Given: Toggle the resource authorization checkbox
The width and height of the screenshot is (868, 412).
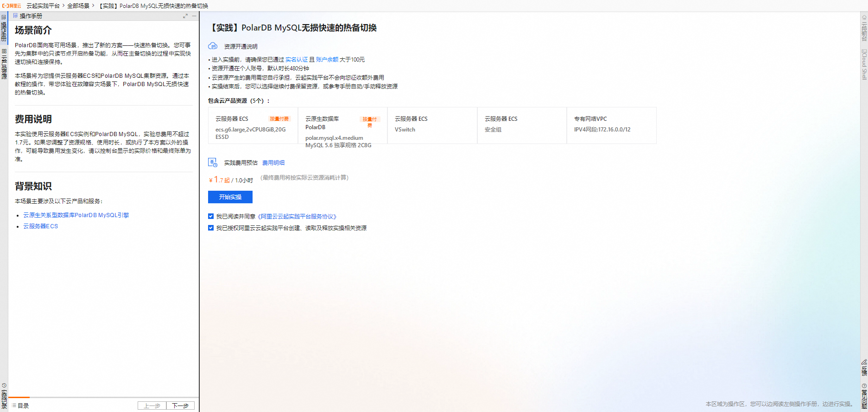Looking at the screenshot, I should pyautogui.click(x=211, y=228).
